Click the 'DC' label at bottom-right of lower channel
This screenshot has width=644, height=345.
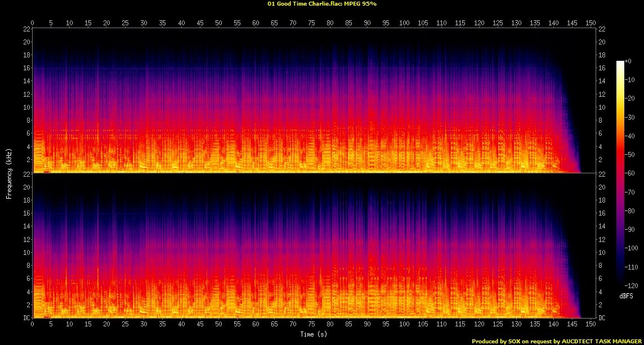(x=603, y=318)
